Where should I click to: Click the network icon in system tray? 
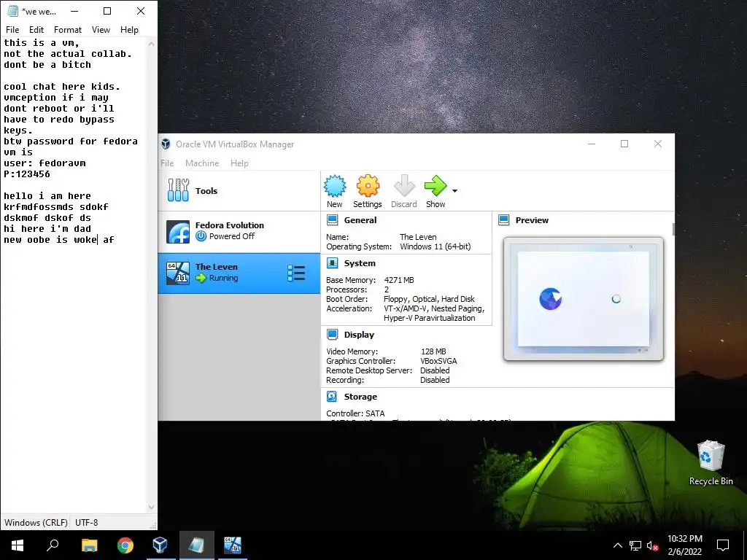(x=635, y=545)
